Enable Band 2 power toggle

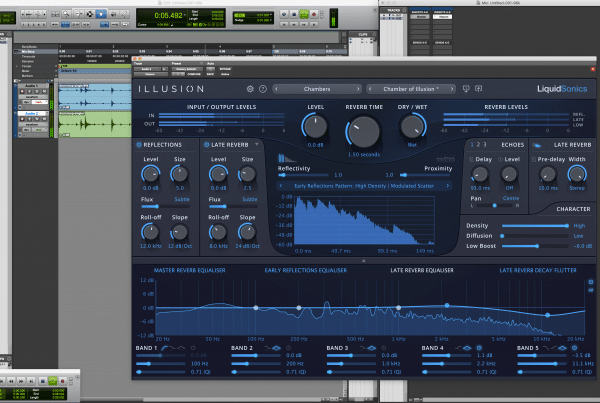289,348
